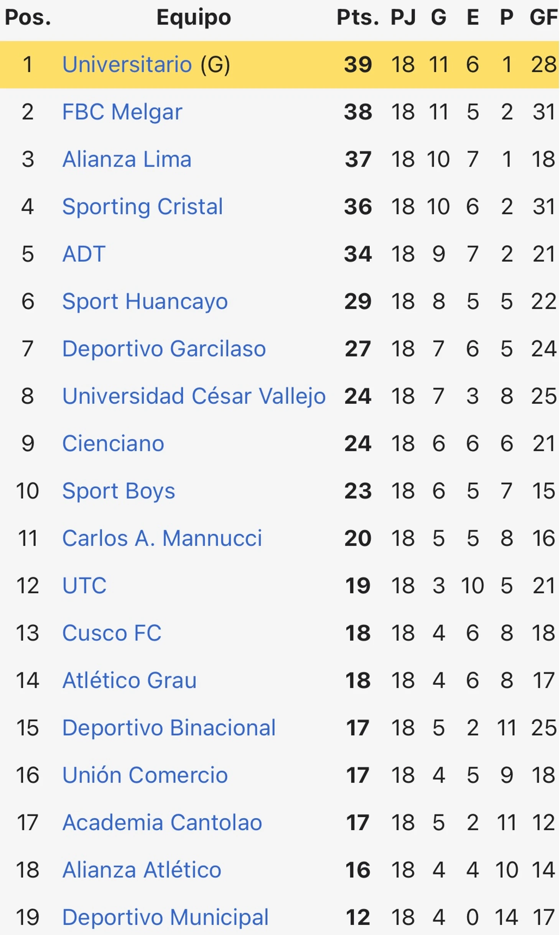Open the UTC team link
Screen dimensions: 560x935
pos(84,585)
